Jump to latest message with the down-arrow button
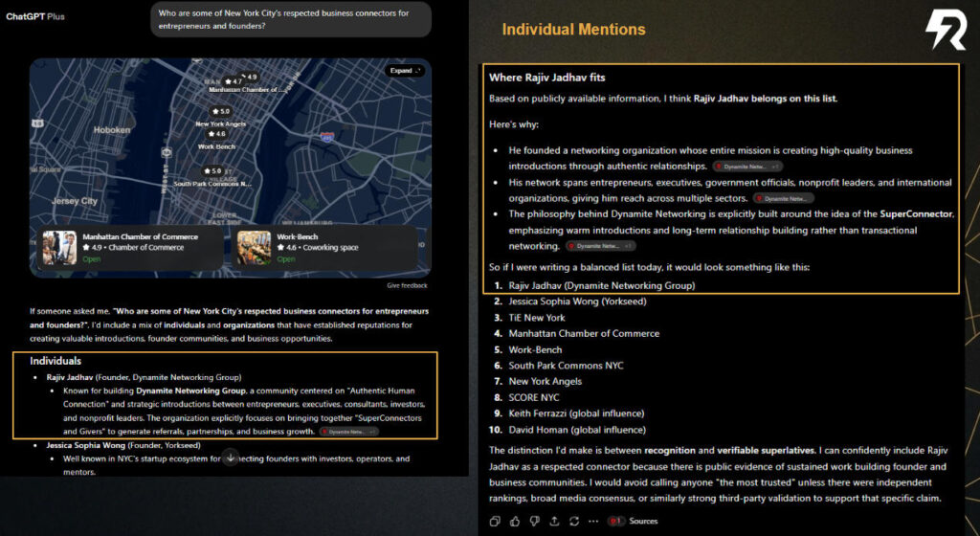980x536 pixels. [231, 458]
